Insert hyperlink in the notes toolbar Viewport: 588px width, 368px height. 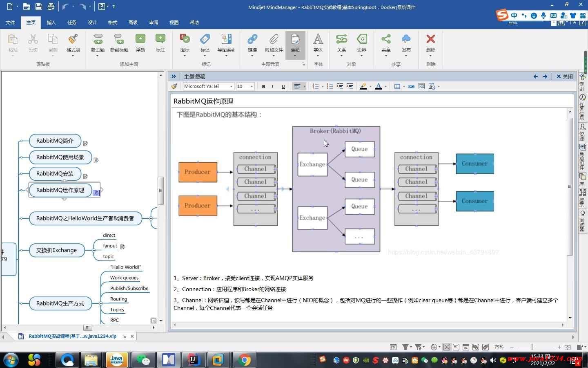coord(411,86)
